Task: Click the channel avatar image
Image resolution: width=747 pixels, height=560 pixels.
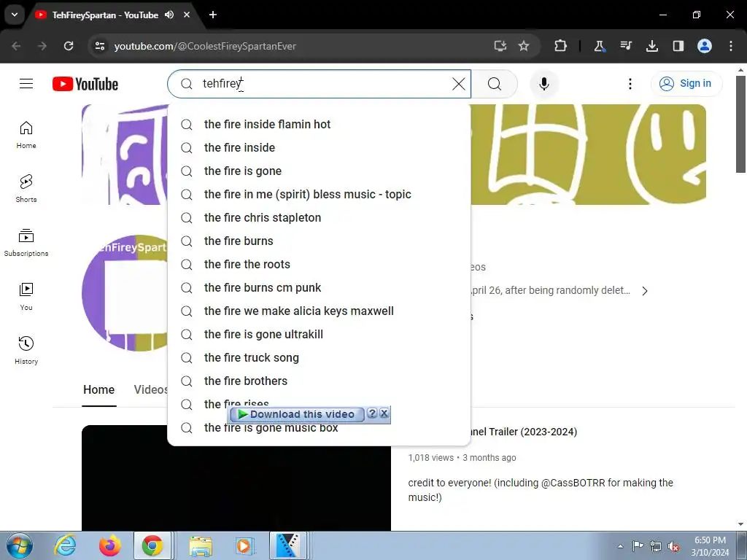Action: click(x=125, y=293)
